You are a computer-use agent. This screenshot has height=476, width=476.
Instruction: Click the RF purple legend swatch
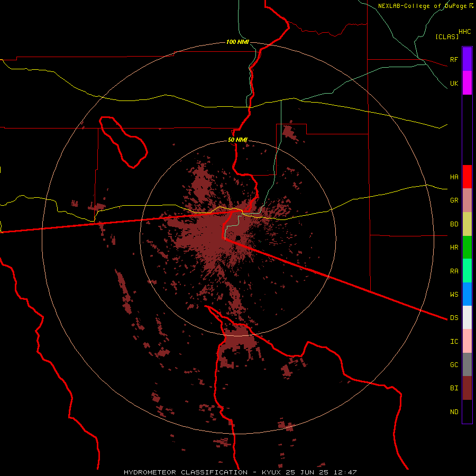coord(467,59)
